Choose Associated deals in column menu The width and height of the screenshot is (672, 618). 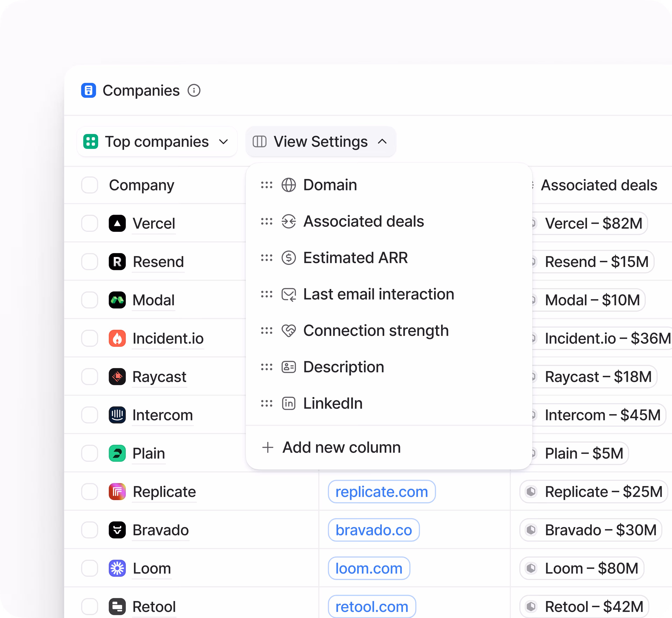(x=363, y=221)
